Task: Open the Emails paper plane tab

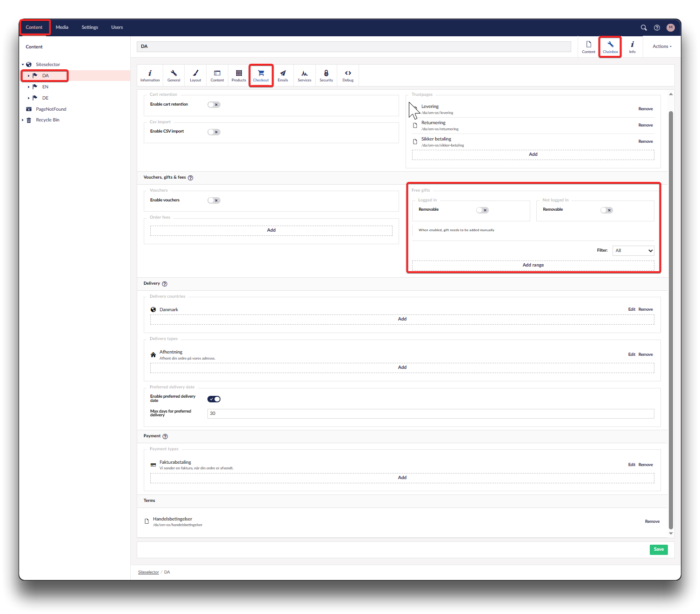Action: click(283, 76)
